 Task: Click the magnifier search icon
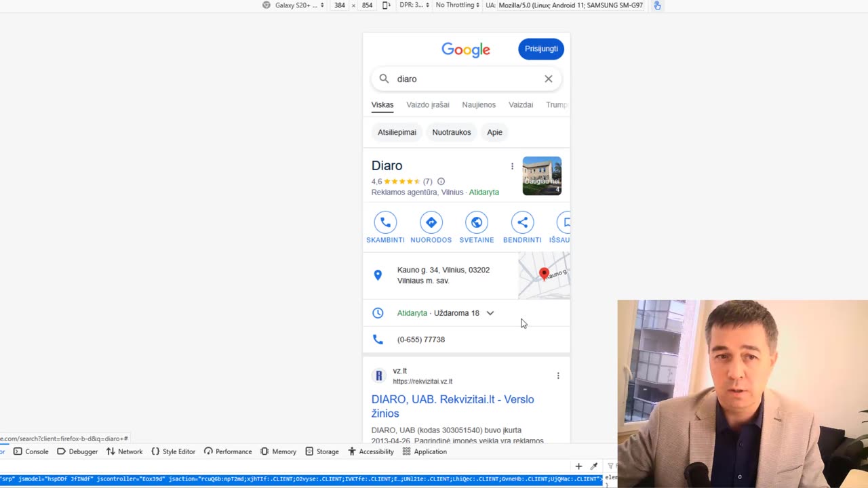[384, 79]
